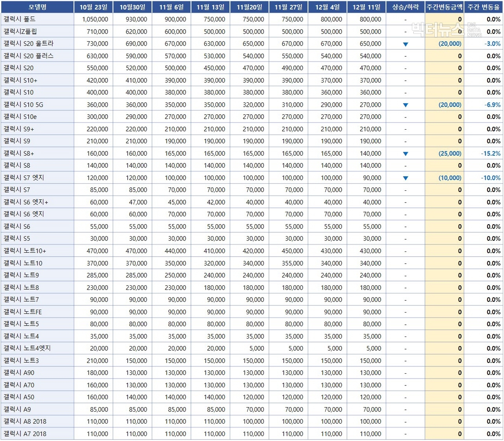Select the 갤럭시 S5 model name cell
504x441 pixels.
pyautogui.click(x=37, y=239)
